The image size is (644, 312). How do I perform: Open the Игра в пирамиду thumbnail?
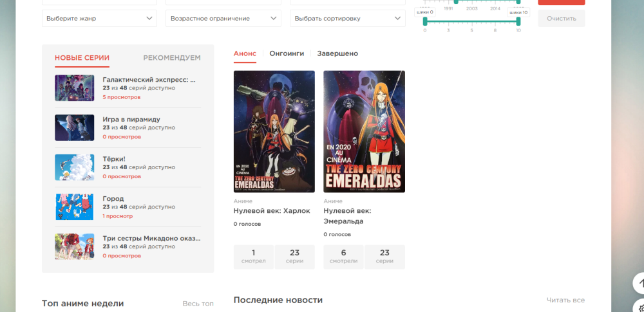75,127
